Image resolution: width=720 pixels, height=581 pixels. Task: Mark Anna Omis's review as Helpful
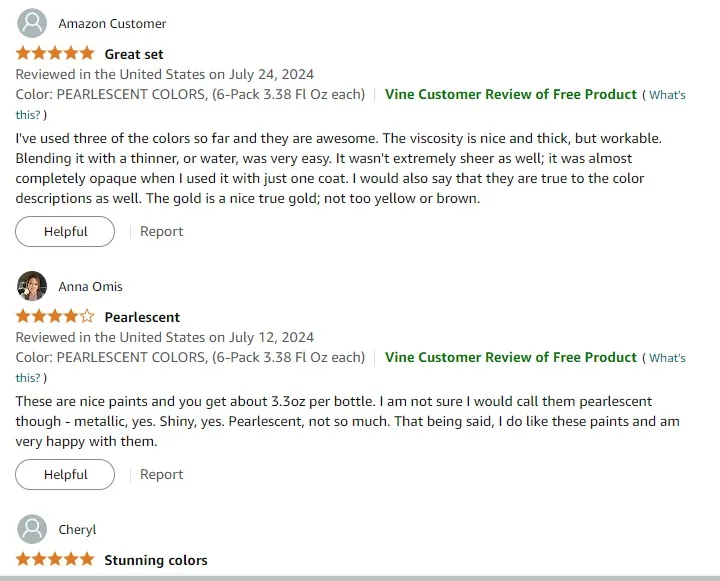(65, 474)
